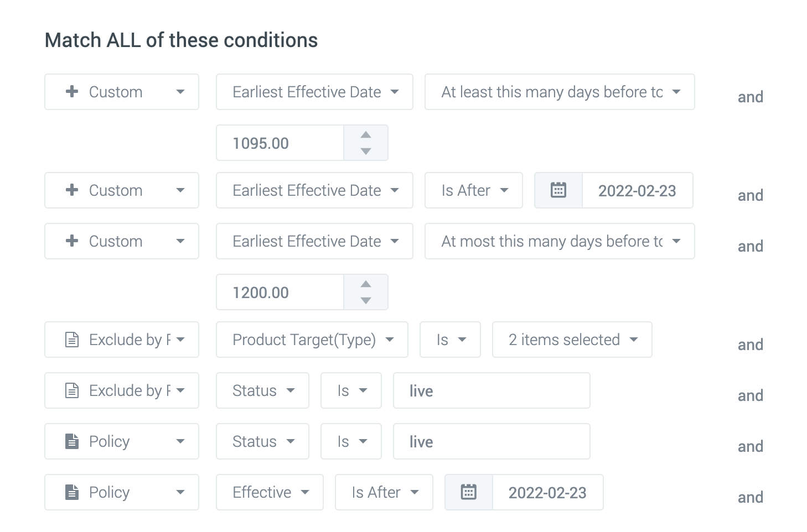Viewport: 807px width, 532px height.
Task: Click the 1200.00 number input field
Action: point(280,293)
